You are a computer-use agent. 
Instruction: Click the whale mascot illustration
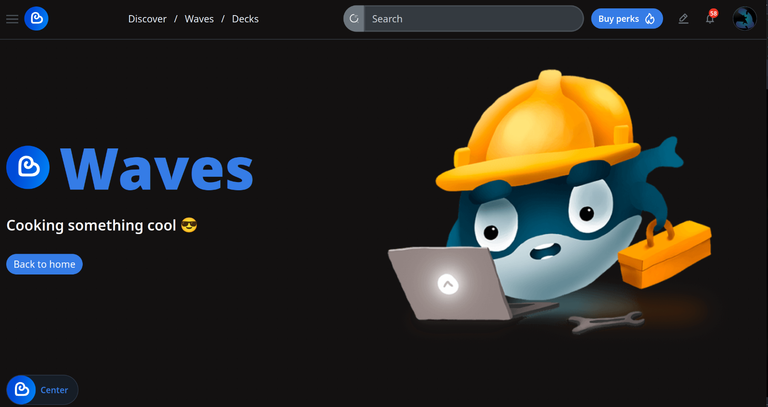(551, 203)
